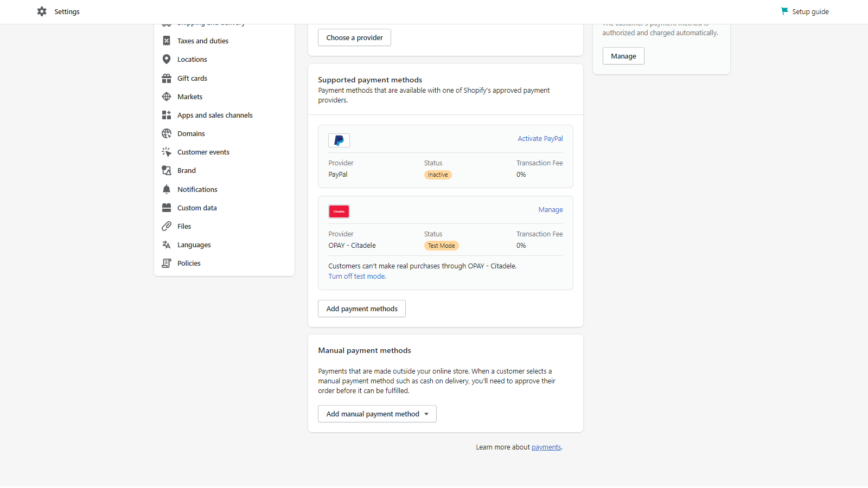Click the red Citadele logo thumbnail

[x=339, y=211]
